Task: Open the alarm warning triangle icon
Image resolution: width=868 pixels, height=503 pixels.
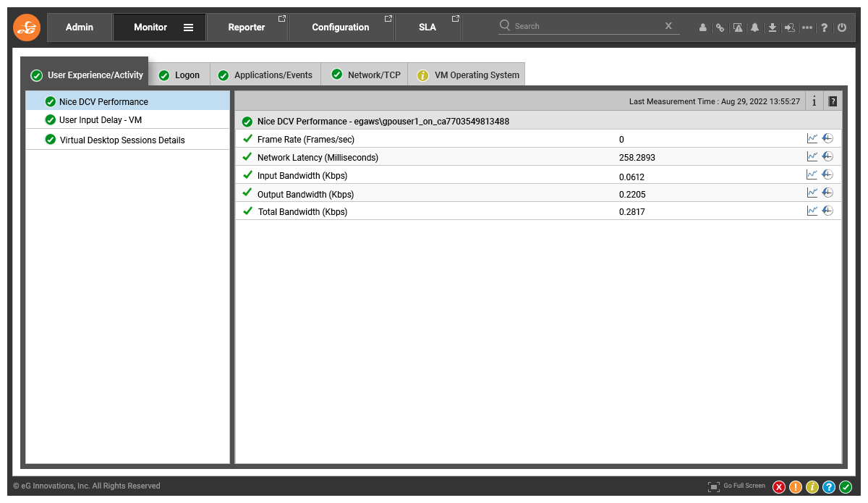Action: click(738, 28)
